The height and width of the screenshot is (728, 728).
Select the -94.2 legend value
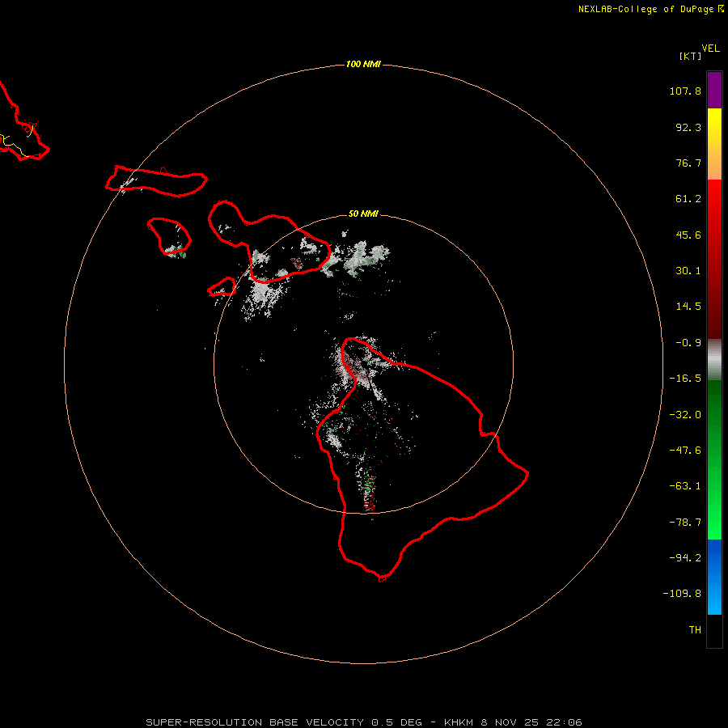pyautogui.click(x=685, y=557)
